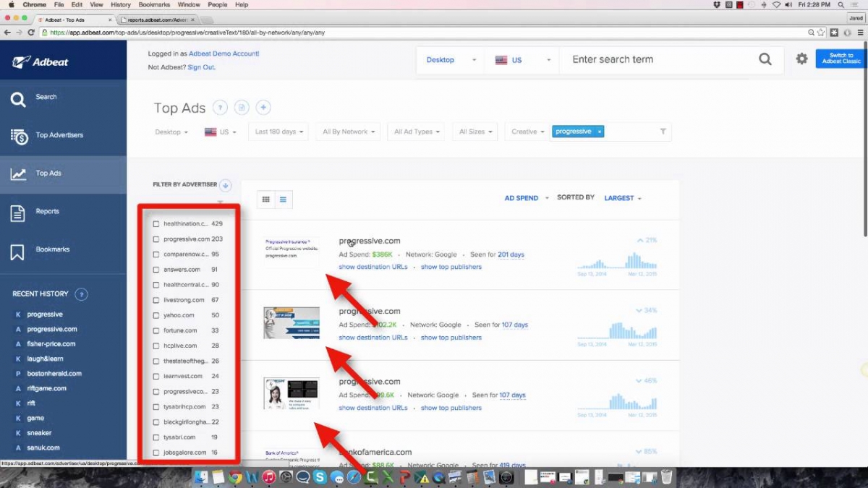
Task: Go to Reports in the sidebar
Action: 47,212
